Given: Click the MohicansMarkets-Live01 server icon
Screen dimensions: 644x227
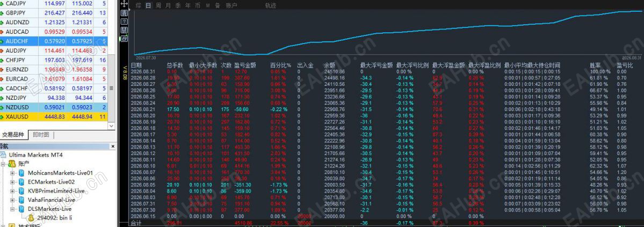Looking at the screenshot, I should [x=22, y=173].
